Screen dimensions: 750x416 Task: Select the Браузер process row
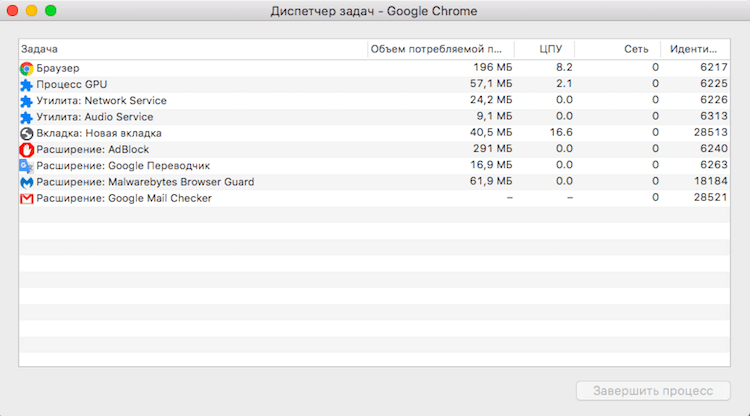click(x=200, y=68)
